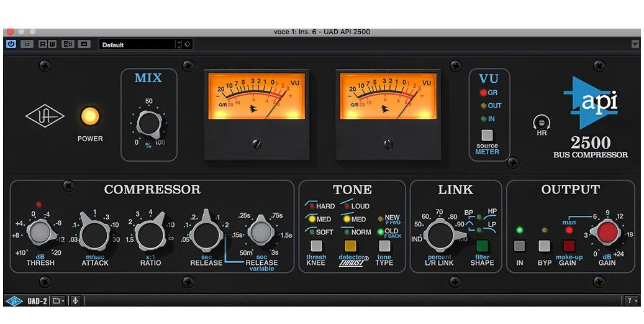Click the UA logo in bottom bar

(14, 300)
